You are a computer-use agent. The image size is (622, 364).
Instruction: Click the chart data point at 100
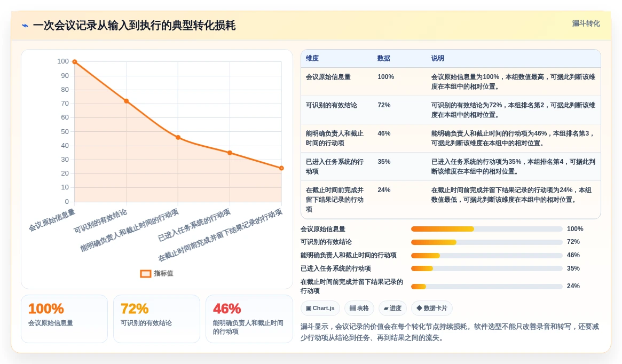coord(75,62)
